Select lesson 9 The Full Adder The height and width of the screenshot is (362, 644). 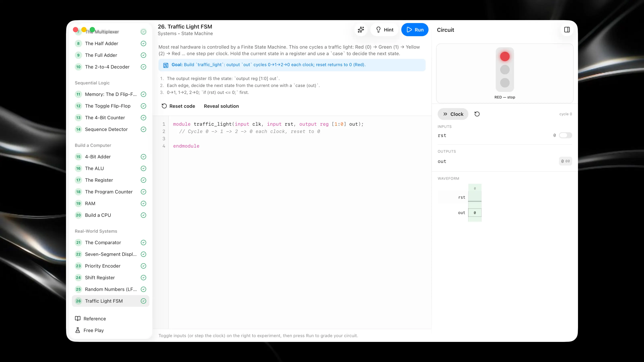tap(110, 55)
